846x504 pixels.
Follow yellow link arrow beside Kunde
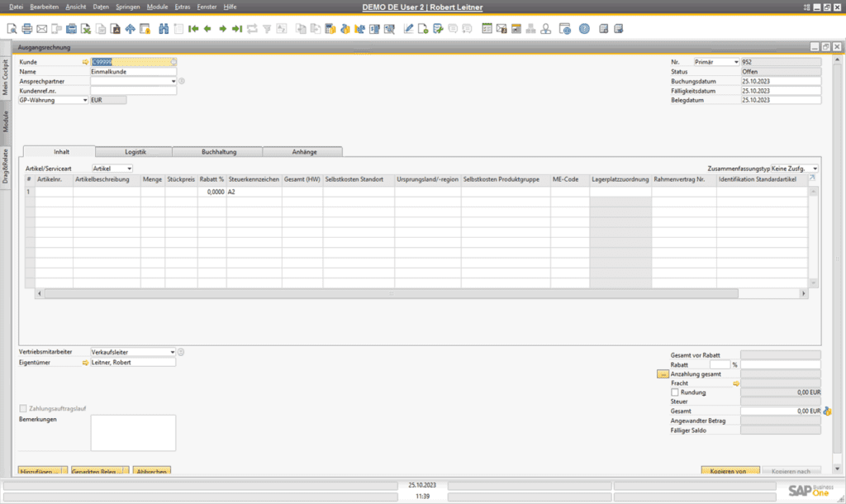tap(85, 62)
